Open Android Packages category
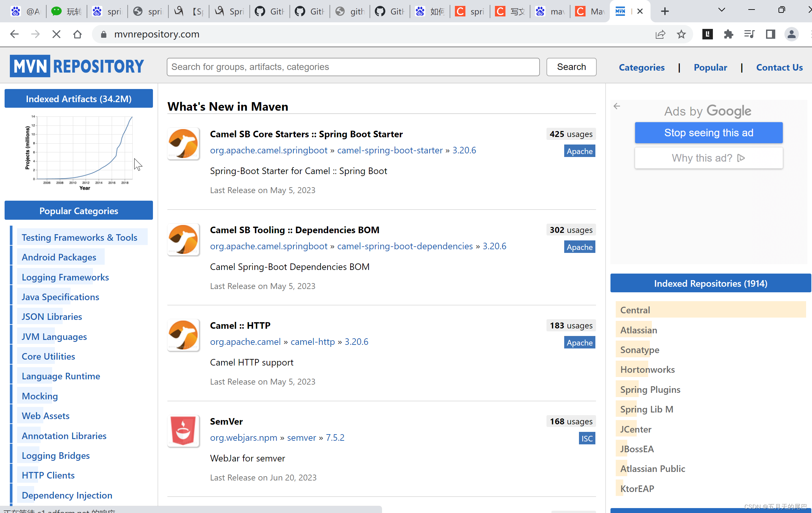Screen dimensions: 812x513 (59, 257)
